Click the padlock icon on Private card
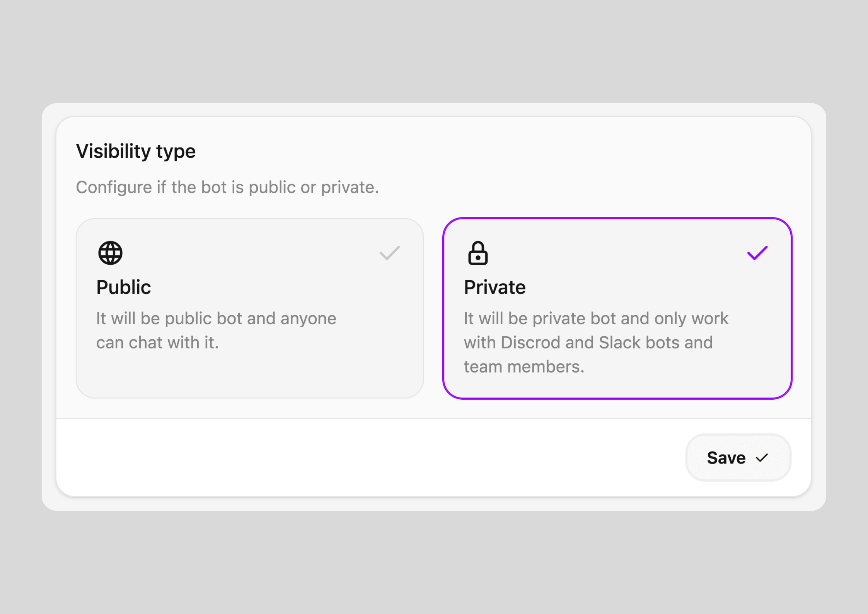This screenshot has height=614, width=868. [x=478, y=253]
